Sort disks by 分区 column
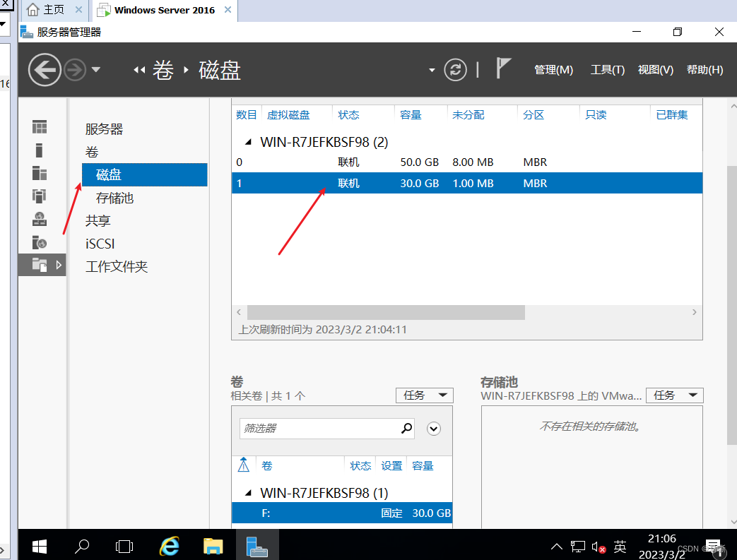The height and width of the screenshot is (560, 737). point(533,114)
